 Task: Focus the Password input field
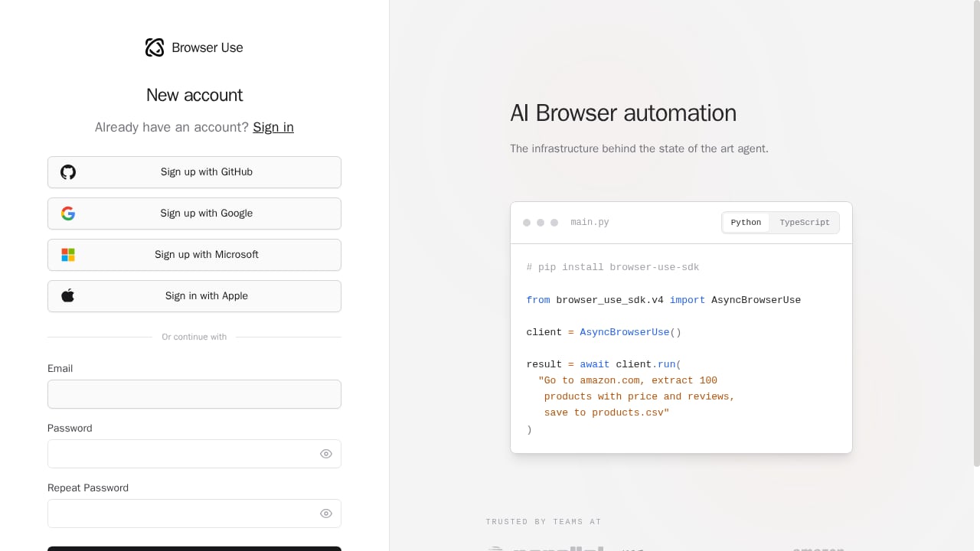(x=194, y=454)
